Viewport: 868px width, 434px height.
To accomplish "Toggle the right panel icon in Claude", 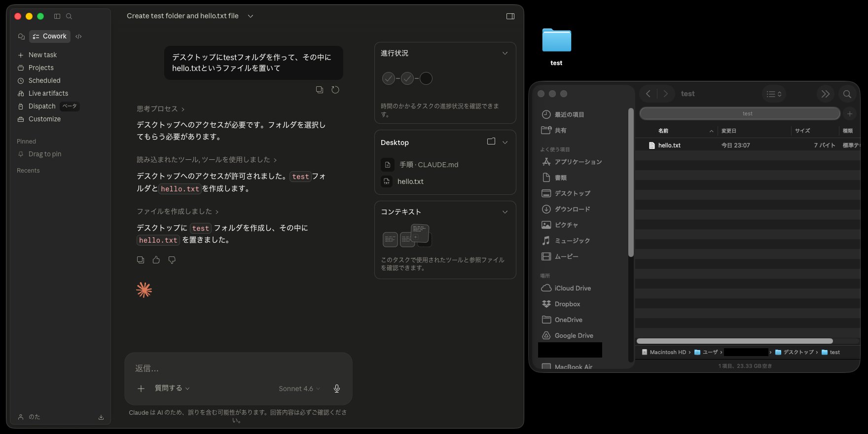I will (510, 16).
